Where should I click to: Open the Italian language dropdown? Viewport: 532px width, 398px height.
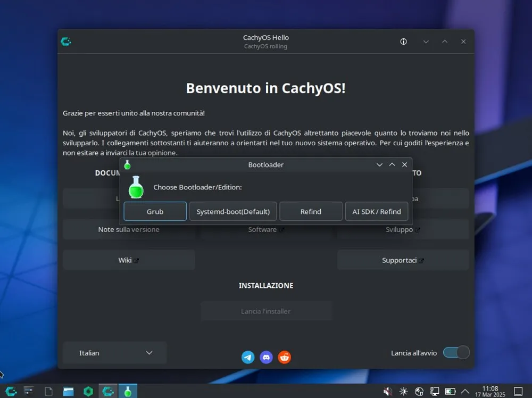(x=114, y=353)
